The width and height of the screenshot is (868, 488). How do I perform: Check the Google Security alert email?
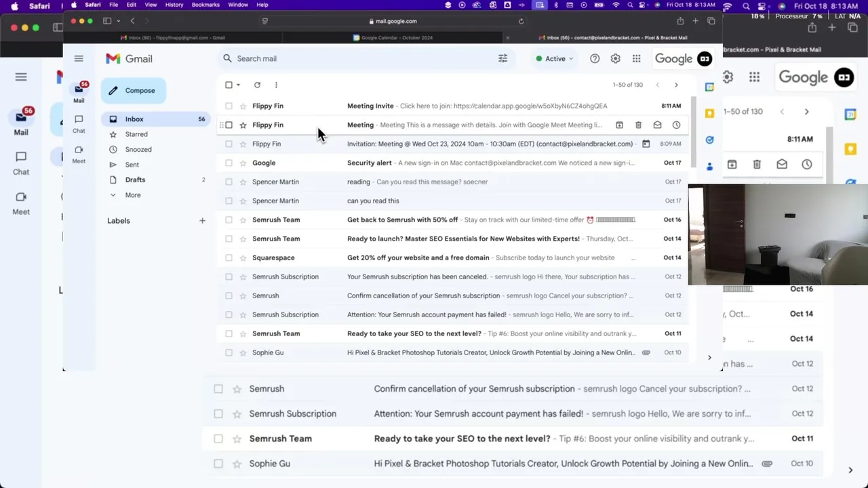coord(229,163)
